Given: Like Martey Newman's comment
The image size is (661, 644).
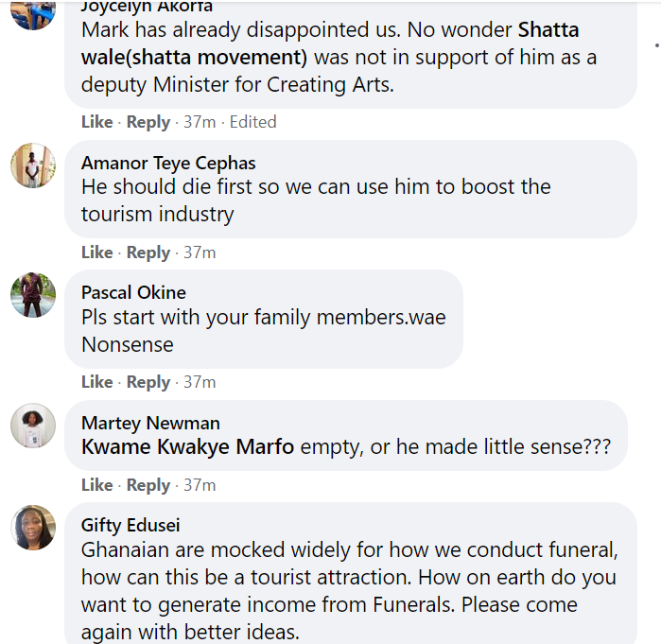Looking at the screenshot, I should tap(96, 485).
